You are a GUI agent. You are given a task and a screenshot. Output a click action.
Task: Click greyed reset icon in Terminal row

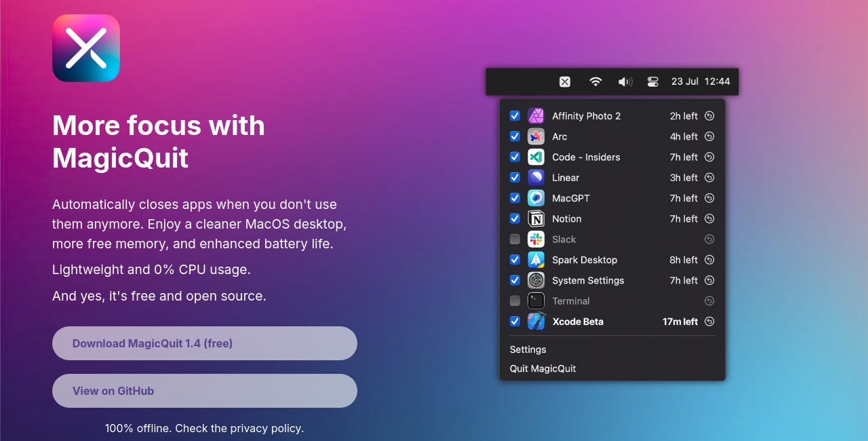(709, 301)
